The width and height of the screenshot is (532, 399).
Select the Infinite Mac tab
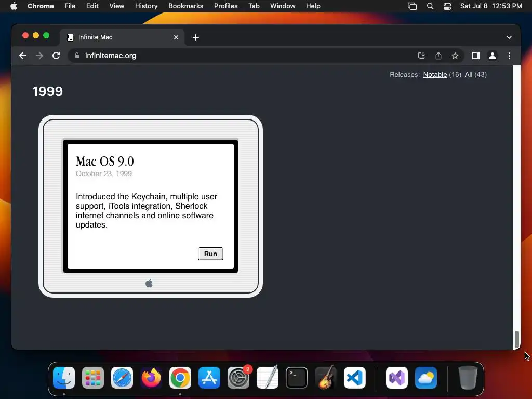click(122, 37)
